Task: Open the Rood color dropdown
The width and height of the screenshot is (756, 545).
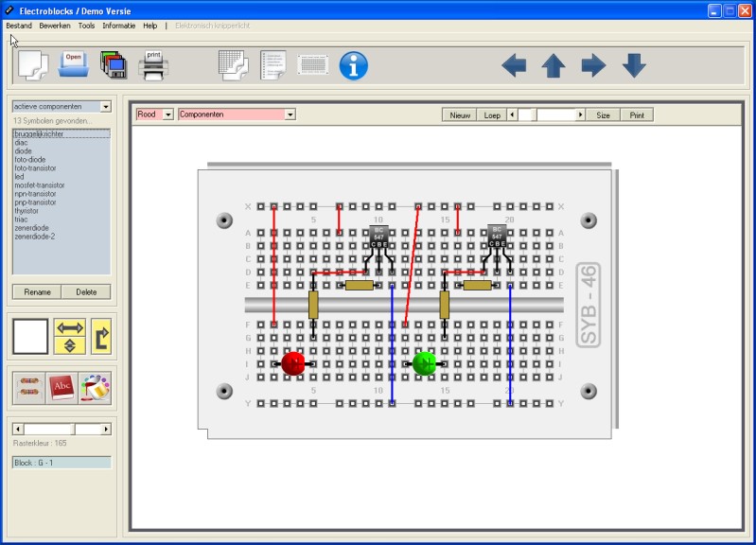Action: point(167,114)
